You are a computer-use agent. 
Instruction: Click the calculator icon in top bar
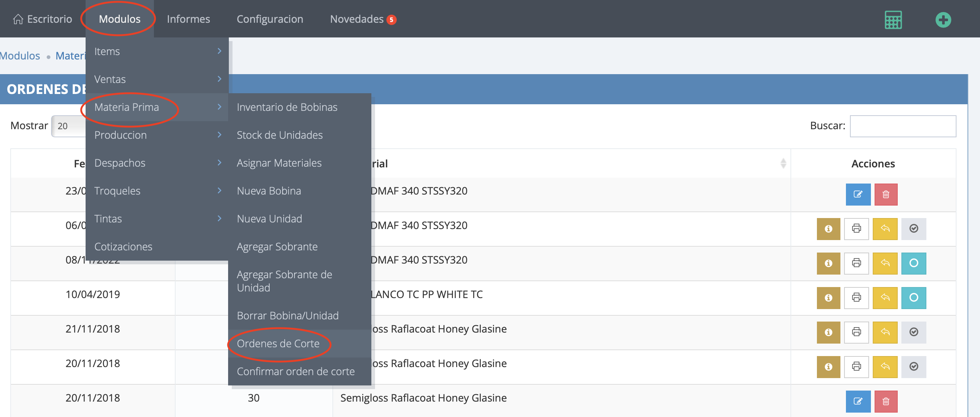point(893,20)
